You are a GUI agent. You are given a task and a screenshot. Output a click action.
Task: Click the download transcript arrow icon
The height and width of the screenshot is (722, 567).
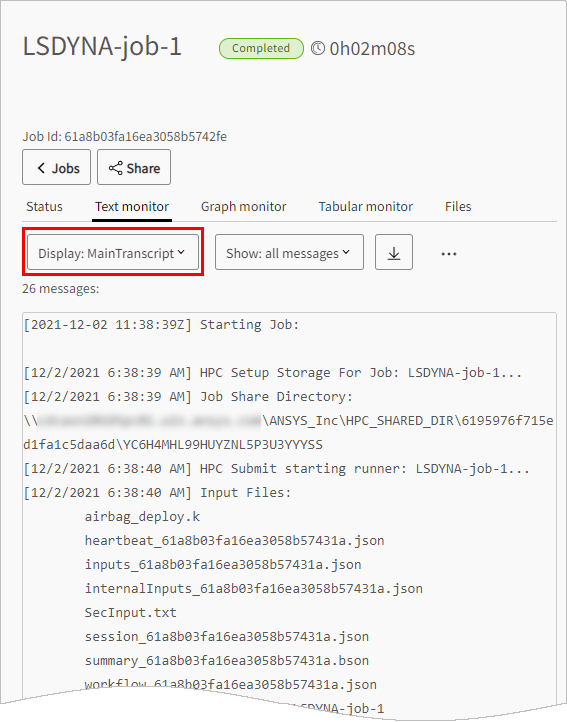click(394, 253)
